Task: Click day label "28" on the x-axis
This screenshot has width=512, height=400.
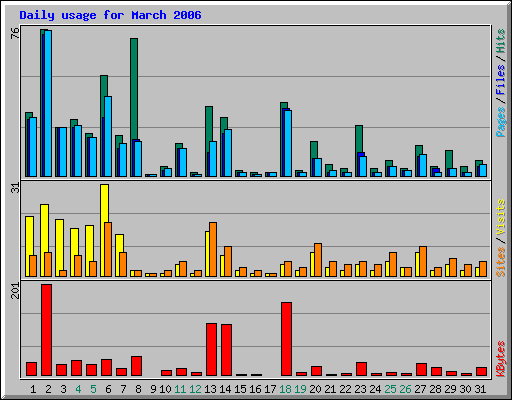Action: 435,389
